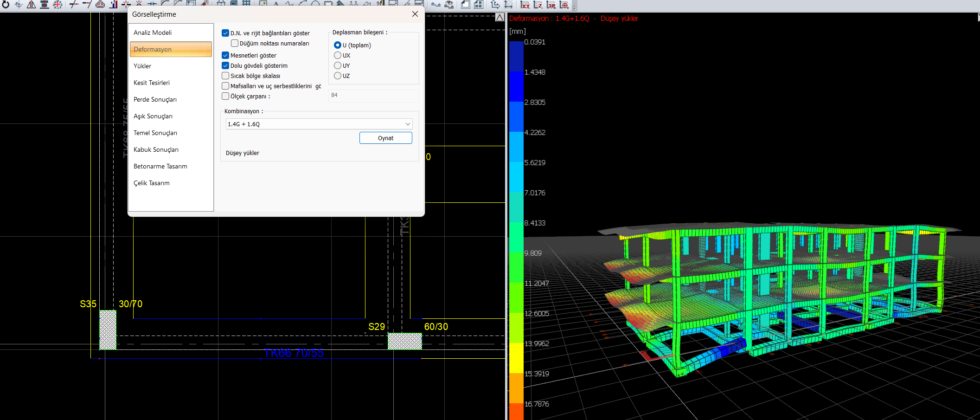Click the 3P three-point coordinate icon
Image resolution: width=980 pixels, height=420 pixels.
click(551, 5)
